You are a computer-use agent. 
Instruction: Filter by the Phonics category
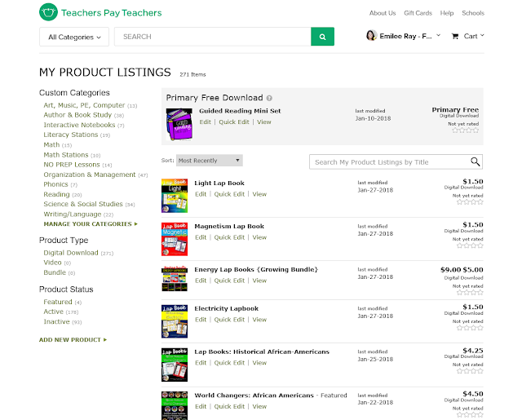point(55,184)
